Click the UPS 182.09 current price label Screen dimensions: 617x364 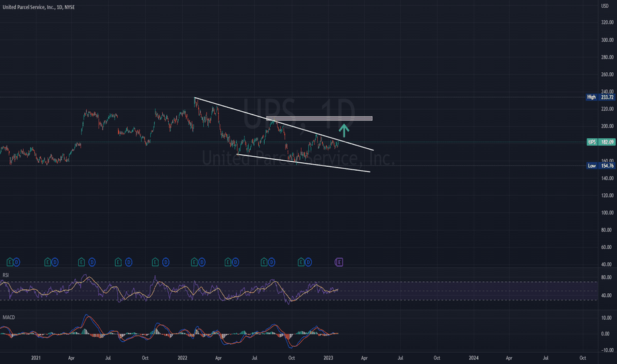(600, 142)
